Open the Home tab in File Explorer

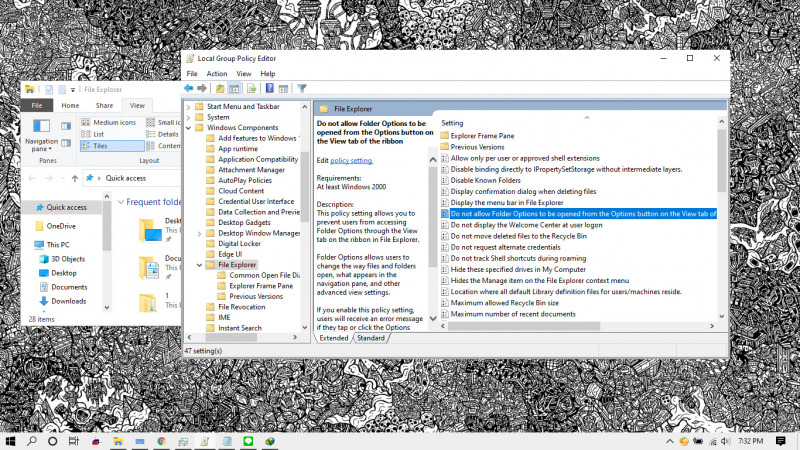coord(70,106)
